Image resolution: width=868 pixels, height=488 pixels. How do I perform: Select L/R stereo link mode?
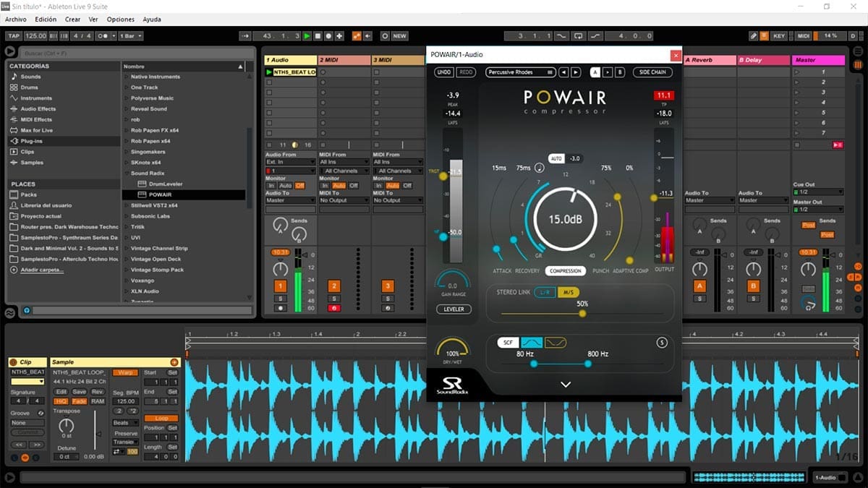545,292
